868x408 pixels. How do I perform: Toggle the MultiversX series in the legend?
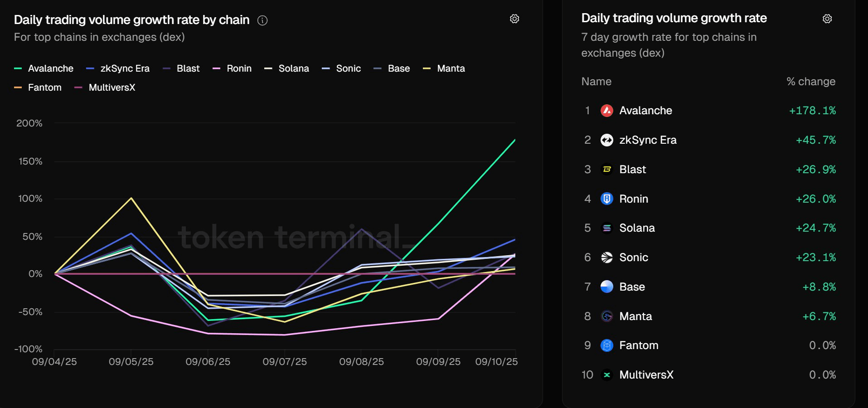(x=105, y=87)
